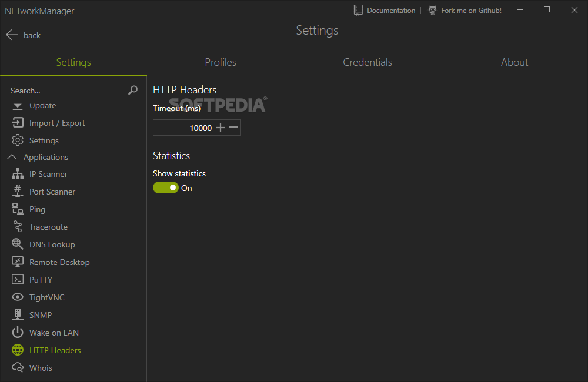Select HTTP Headers in the settings list
This screenshot has width=588, height=382.
point(55,350)
